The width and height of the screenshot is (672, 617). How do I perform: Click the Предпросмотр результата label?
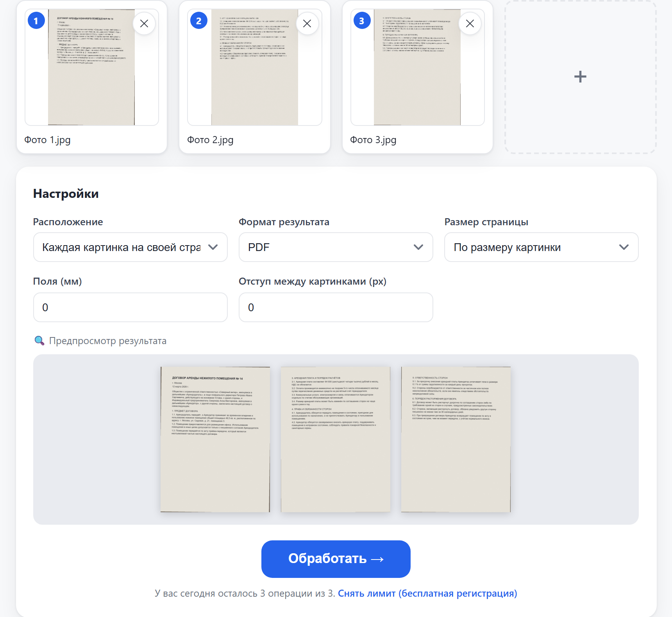click(108, 341)
